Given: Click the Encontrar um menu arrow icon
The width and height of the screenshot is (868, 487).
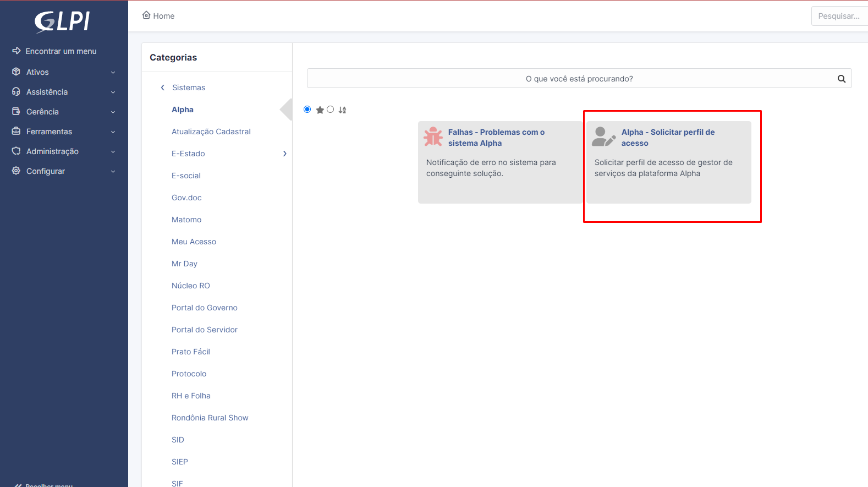Looking at the screenshot, I should 17,51.
